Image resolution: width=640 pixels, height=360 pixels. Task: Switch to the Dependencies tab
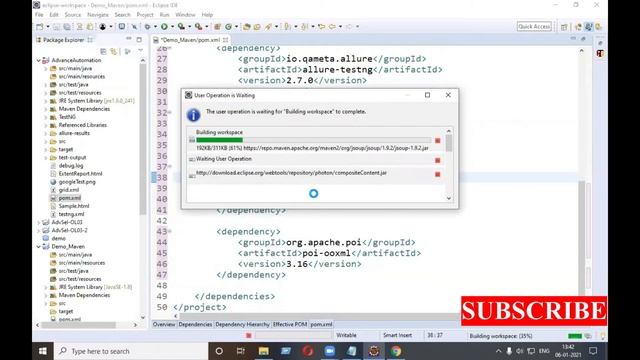195,324
